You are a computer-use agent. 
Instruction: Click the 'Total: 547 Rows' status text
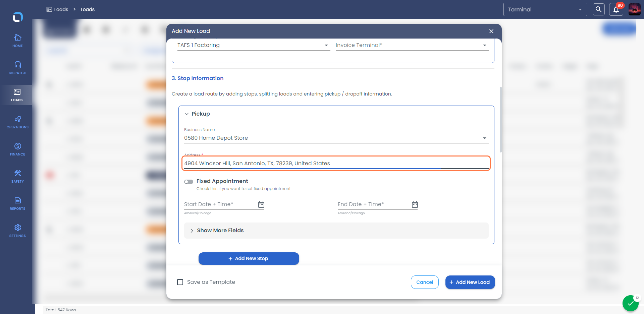(61, 310)
